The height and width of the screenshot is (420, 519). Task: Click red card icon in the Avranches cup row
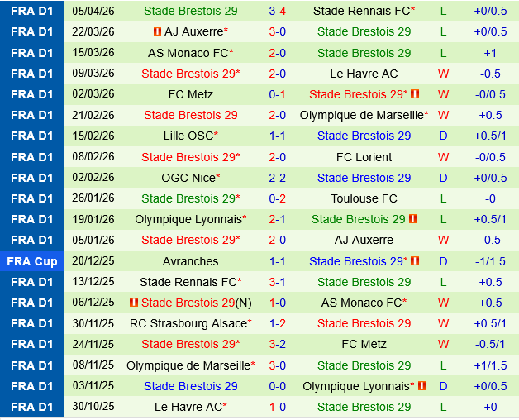point(415,261)
